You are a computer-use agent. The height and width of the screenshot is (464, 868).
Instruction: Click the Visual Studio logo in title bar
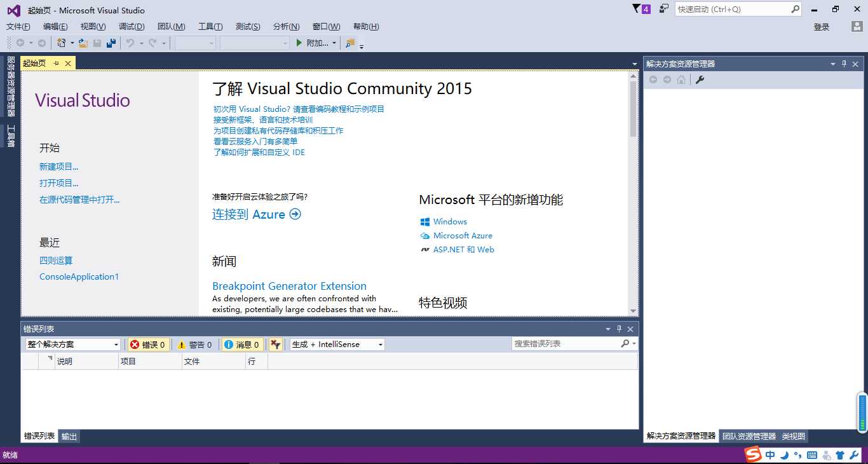point(13,10)
